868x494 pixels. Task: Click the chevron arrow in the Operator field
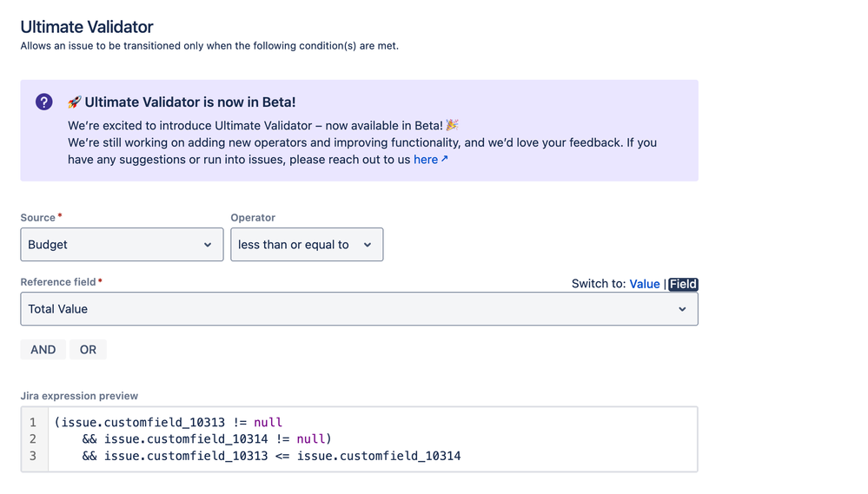(368, 245)
